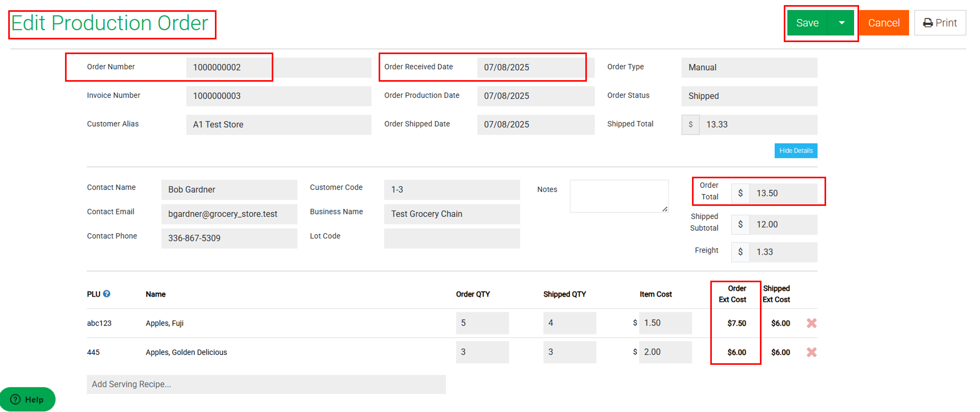The image size is (980, 412).
Task: Edit Order QTY for Apples, Fuji
Action: pos(482,323)
